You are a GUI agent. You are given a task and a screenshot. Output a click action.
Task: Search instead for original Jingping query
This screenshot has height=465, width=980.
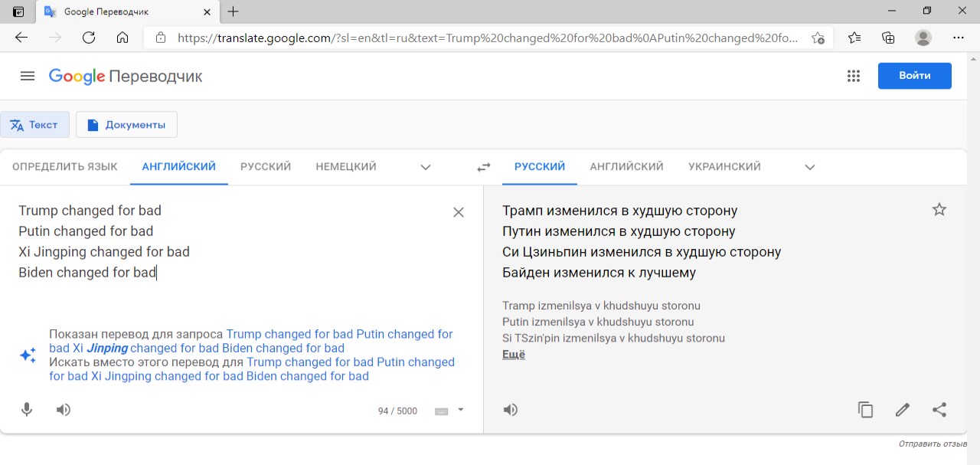252,369
